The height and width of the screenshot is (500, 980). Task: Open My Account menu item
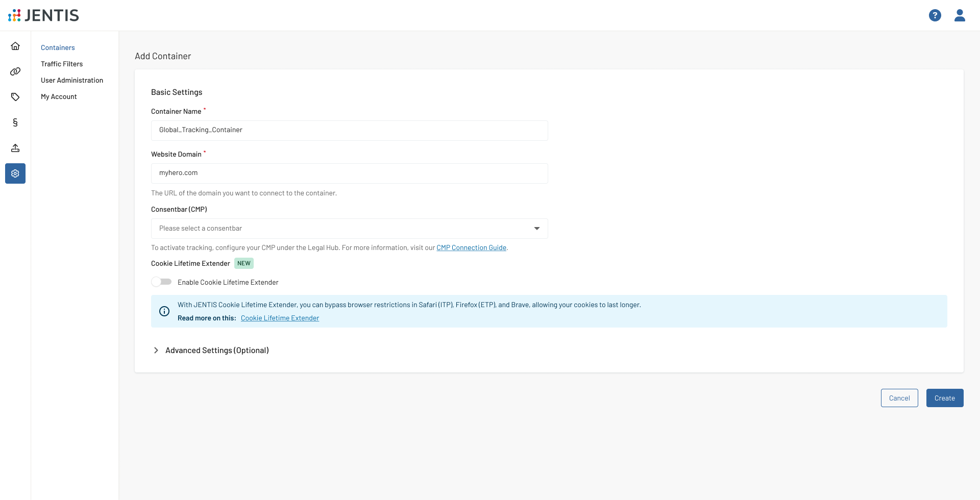(x=59, y=96)
